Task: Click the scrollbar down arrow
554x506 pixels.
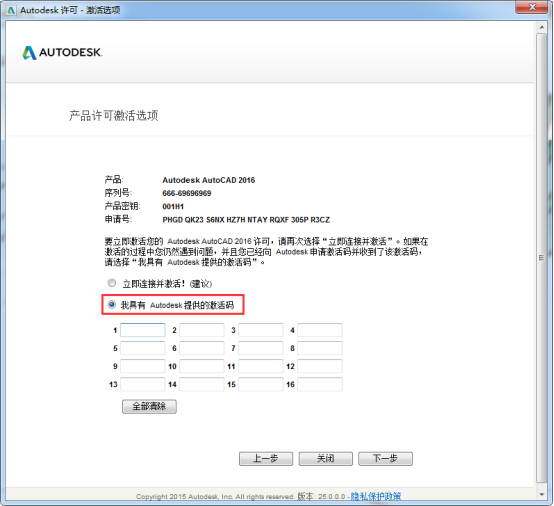Action: tap(541, 494)
